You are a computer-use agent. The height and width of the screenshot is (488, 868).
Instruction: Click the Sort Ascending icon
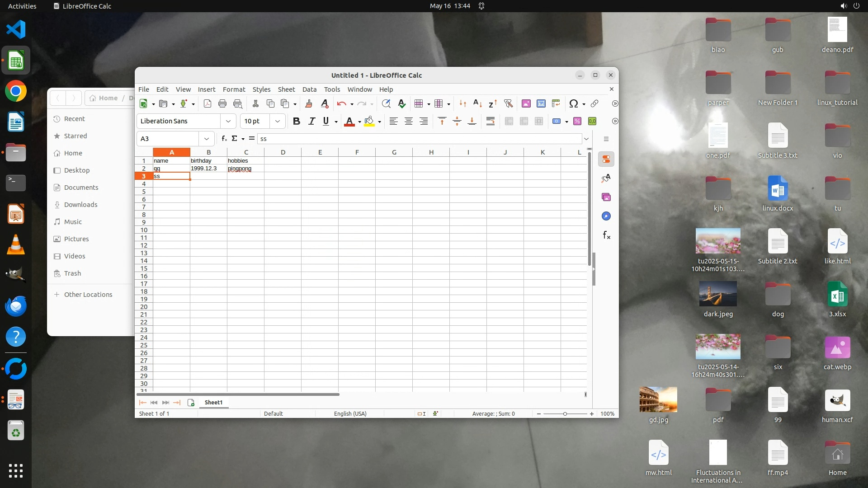(x=477, y=104)
